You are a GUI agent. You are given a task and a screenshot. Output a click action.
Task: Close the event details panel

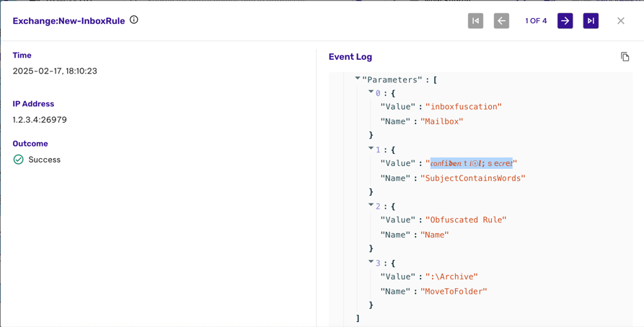coord(621,21)
